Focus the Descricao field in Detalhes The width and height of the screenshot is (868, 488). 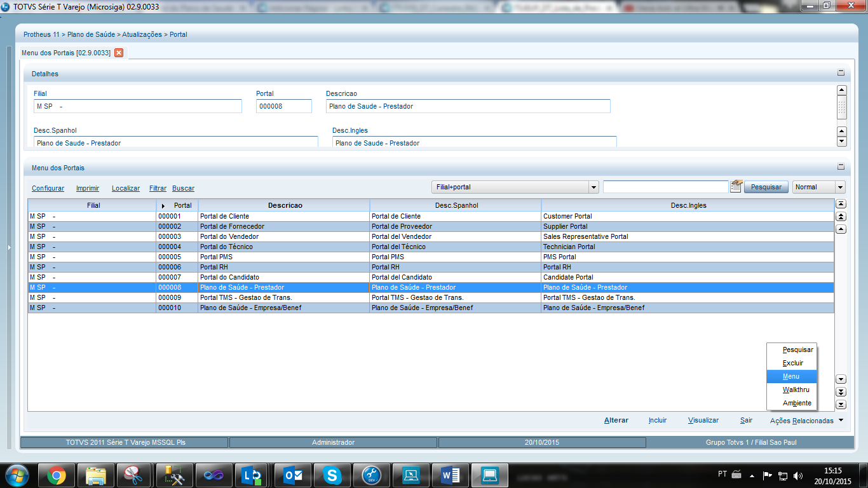468,106
